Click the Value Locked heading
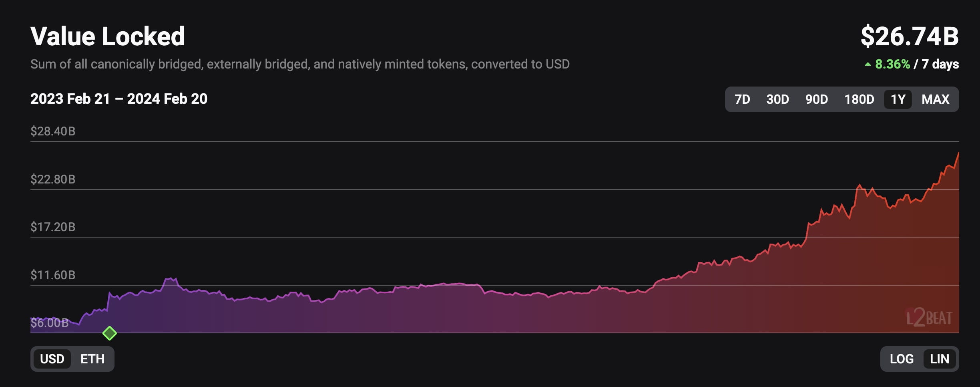Screen dimensions: 980x387 tap(108, 37)
